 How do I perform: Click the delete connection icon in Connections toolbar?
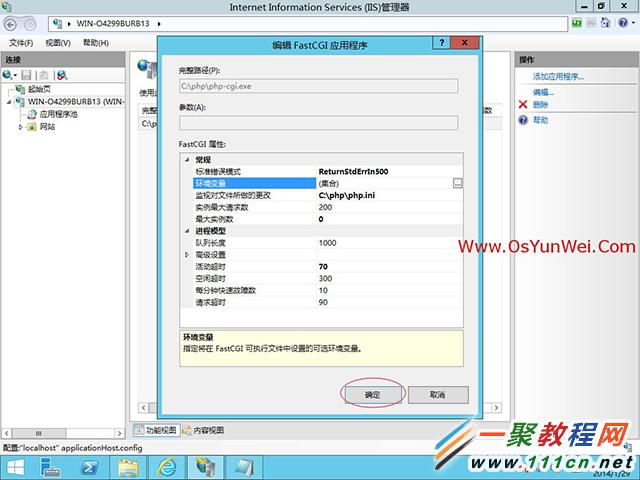(x=62, y=75)
